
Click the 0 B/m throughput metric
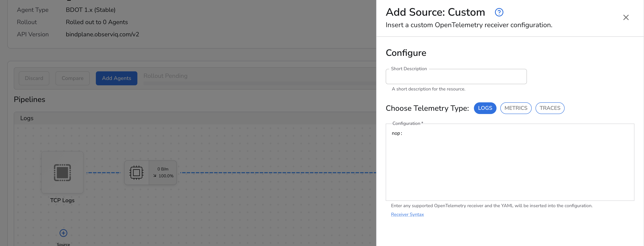click(x=163, y=169)
